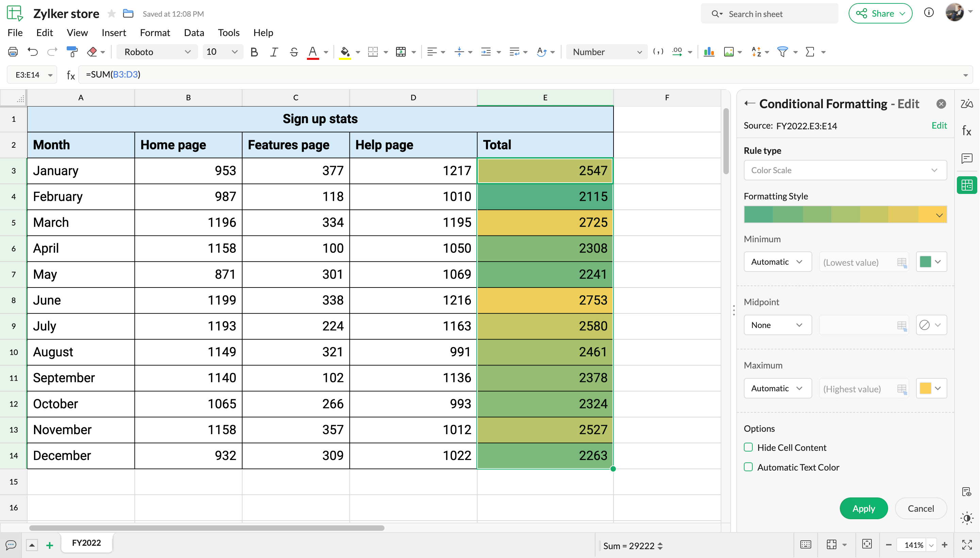Toggle Bold formatting
The image size is (980, 558).
[x=254, y=52]
